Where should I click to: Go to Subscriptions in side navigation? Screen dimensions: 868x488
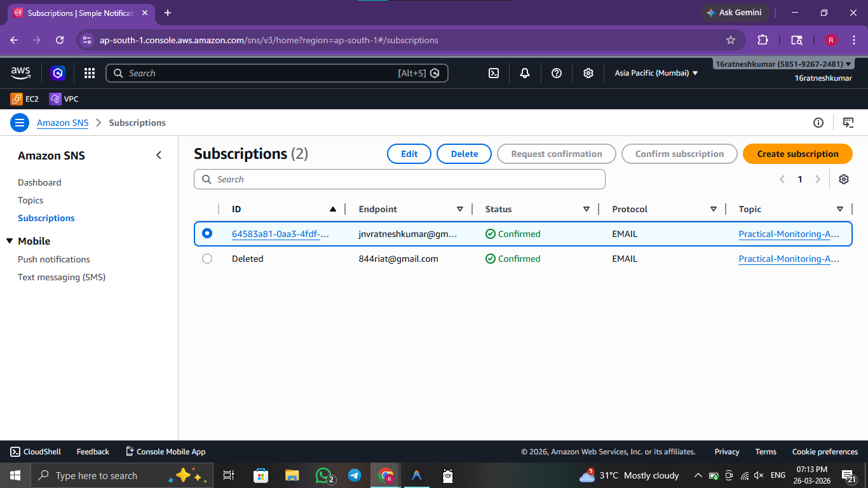click(46, 218)
